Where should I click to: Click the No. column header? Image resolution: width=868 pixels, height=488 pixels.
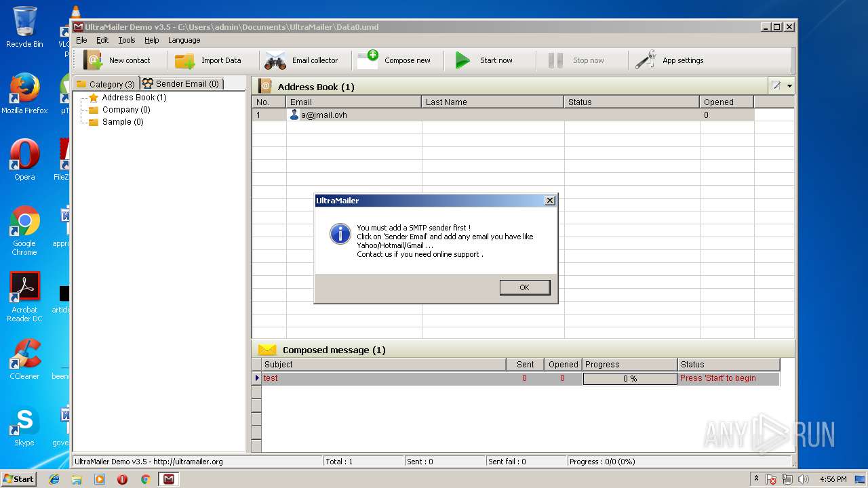[x=269, y=102]
